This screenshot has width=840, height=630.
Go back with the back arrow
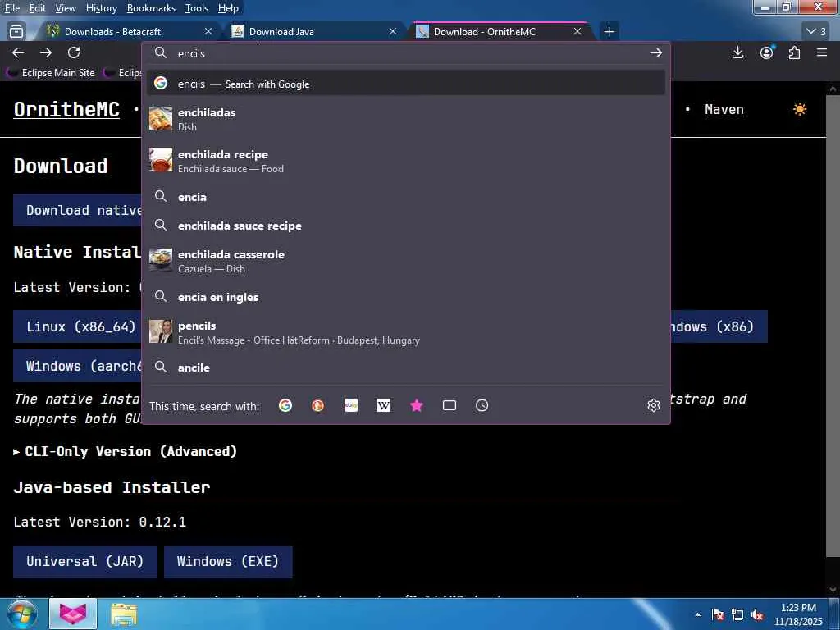[x=18, y=52]
